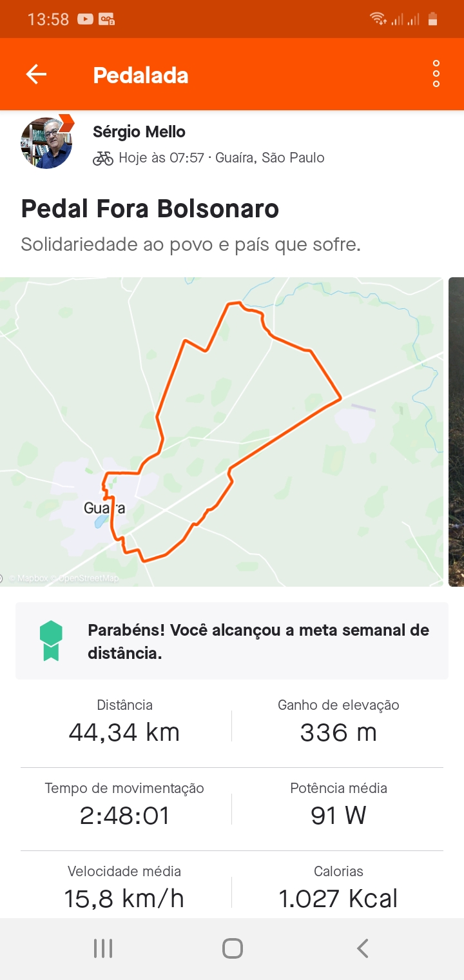Tap the back arrow in header

36,74
